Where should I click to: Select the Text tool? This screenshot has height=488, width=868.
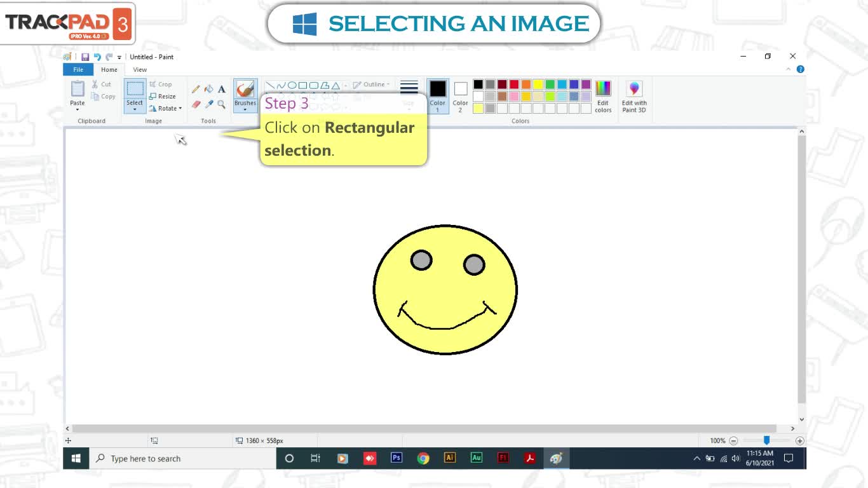(x=221, y=90)
